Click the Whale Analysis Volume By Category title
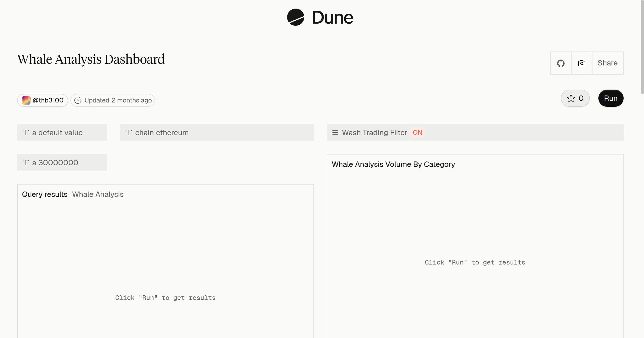The height and width of the screenshot is (338, 644). pos(393,164)
